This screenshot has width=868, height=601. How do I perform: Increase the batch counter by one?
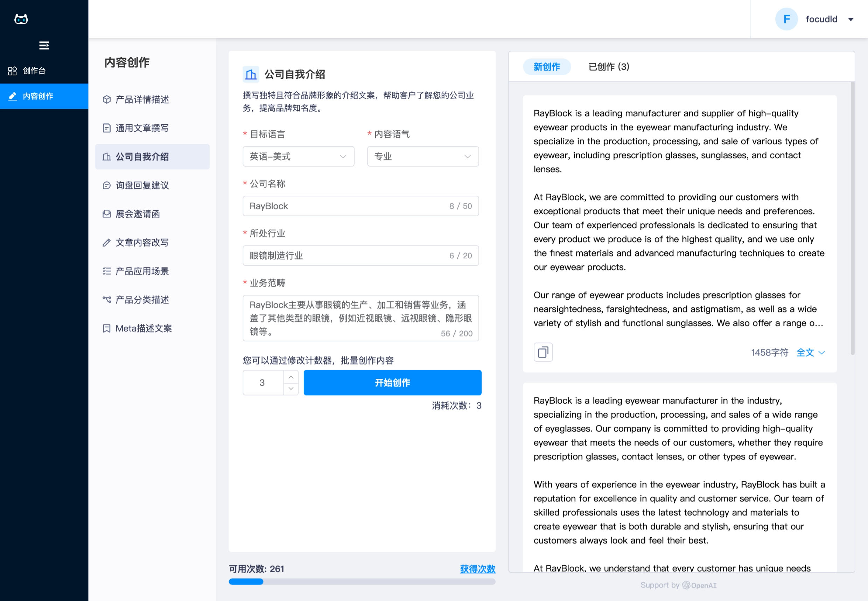pyautogui.click(x=291, y=377)
